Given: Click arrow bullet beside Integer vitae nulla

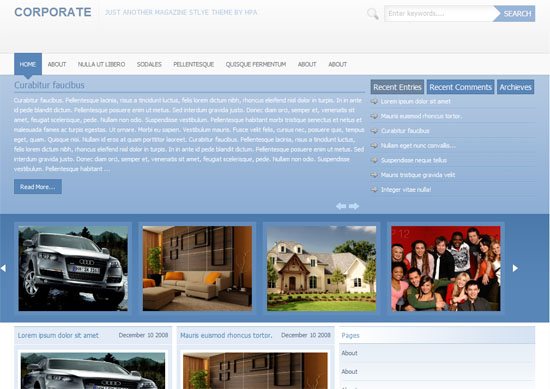Looking at the screenshot, I should tap(374, 190).
